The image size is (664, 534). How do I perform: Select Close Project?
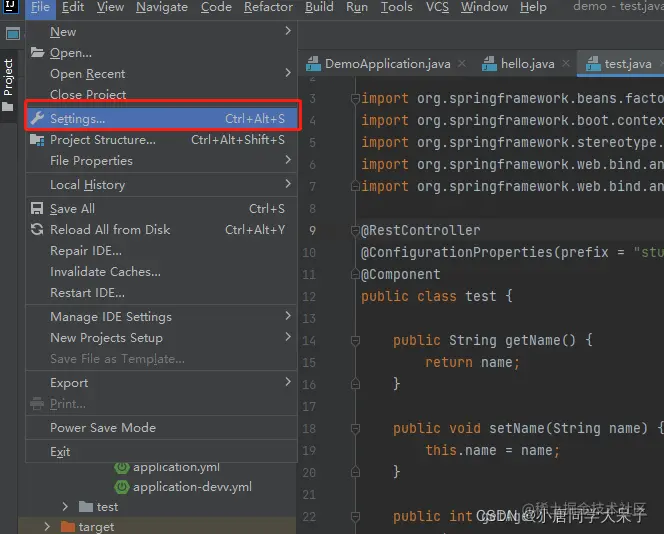click(162, 94)
